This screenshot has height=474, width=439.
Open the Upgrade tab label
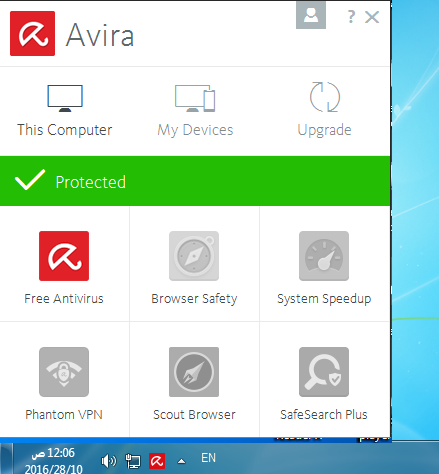pos(324,130)
